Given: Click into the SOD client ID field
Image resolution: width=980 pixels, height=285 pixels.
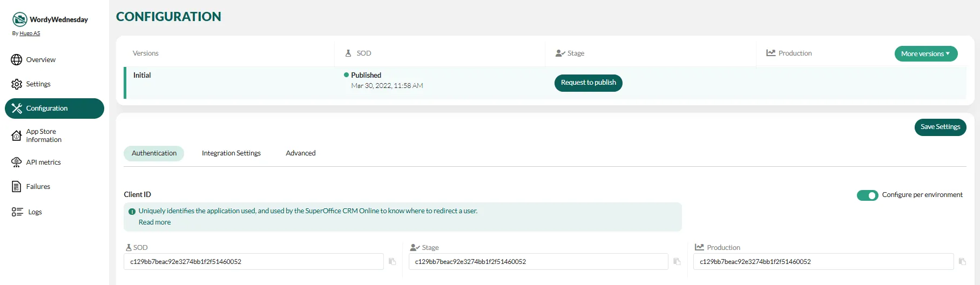Looking at the screenshot, I should tap(254, 262).
